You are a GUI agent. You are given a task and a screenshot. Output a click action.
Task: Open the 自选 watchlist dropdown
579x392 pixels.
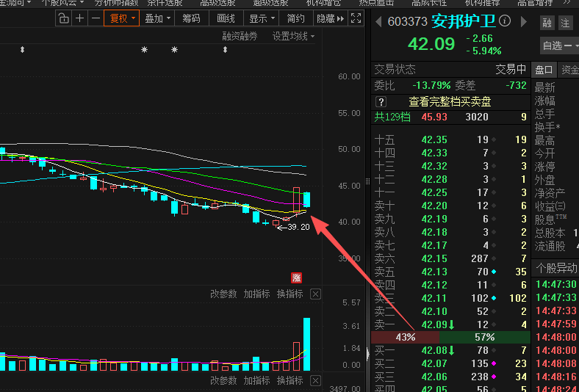click(x=560, y=46)
